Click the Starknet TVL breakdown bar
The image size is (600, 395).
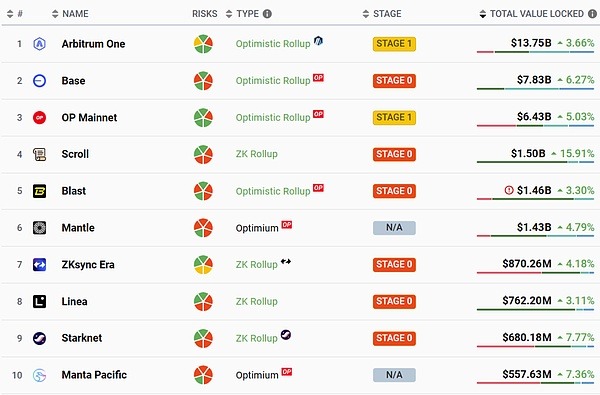click(x=535, y=346)
